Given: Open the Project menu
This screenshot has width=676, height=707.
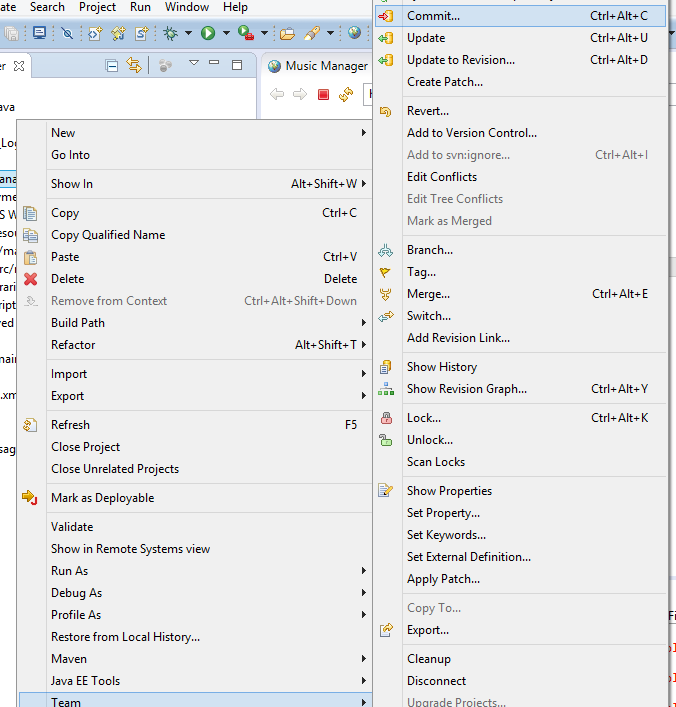Looking at the screenshot, I should pos(97,7).
